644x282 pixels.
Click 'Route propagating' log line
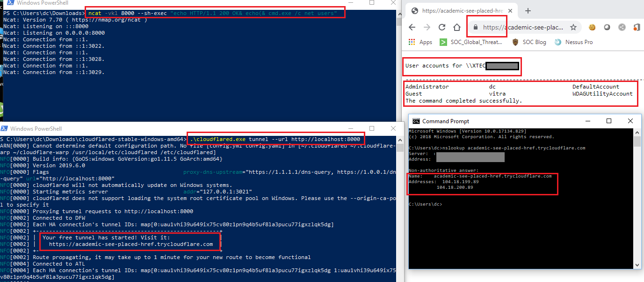click(x=155, y=257)
